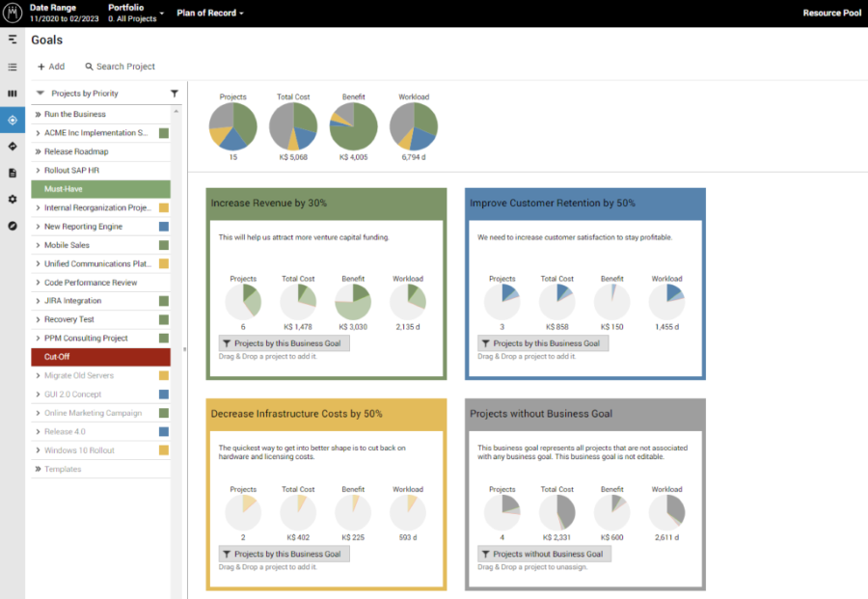
Task: Filter projects by Decrease Infrastructure Costs goal
Action: [x=284, y=554]
